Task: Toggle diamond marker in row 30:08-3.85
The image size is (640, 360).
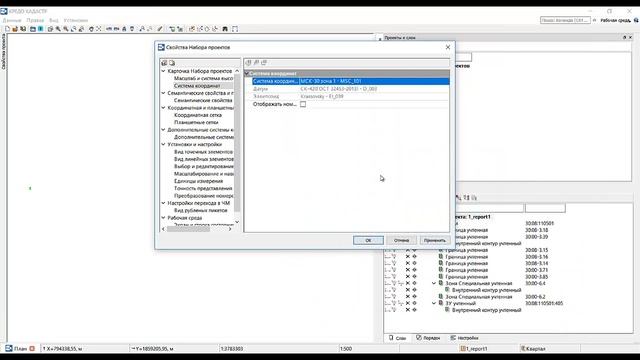Action: coord(414,277)
